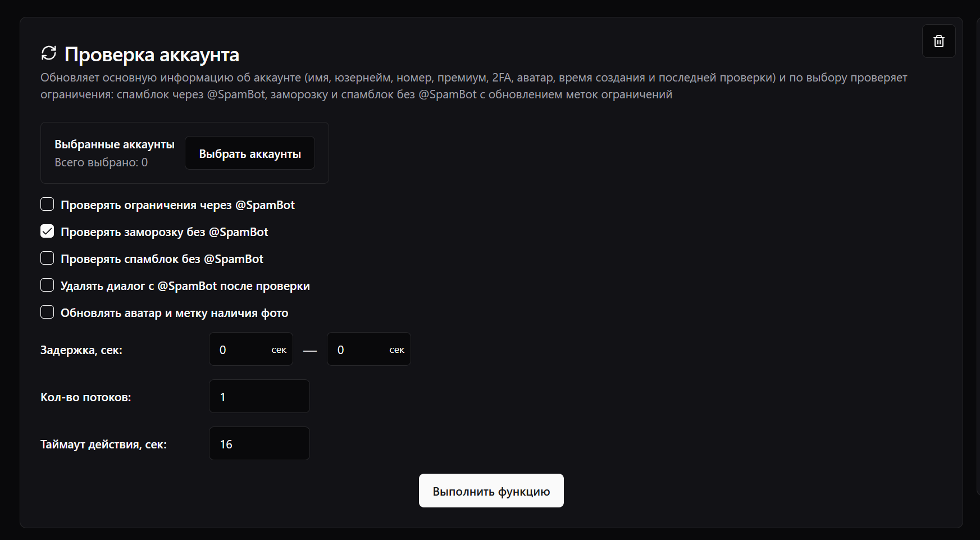Tick Удалять диалог с @SpamBot после проверки
Screen dimensions: 980x540
[x=47, y=285]
